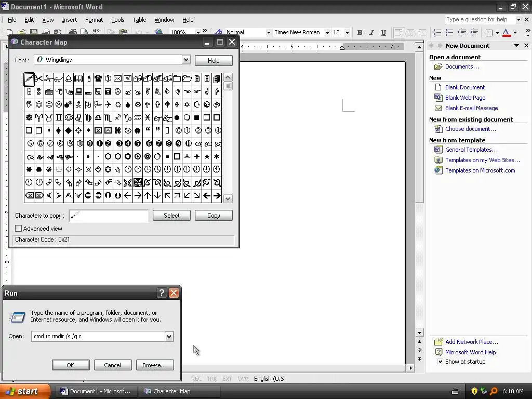This screenshot has height=399, width=532.
Task: Pick the open book Wingdings character
Action: coord(78,79)
